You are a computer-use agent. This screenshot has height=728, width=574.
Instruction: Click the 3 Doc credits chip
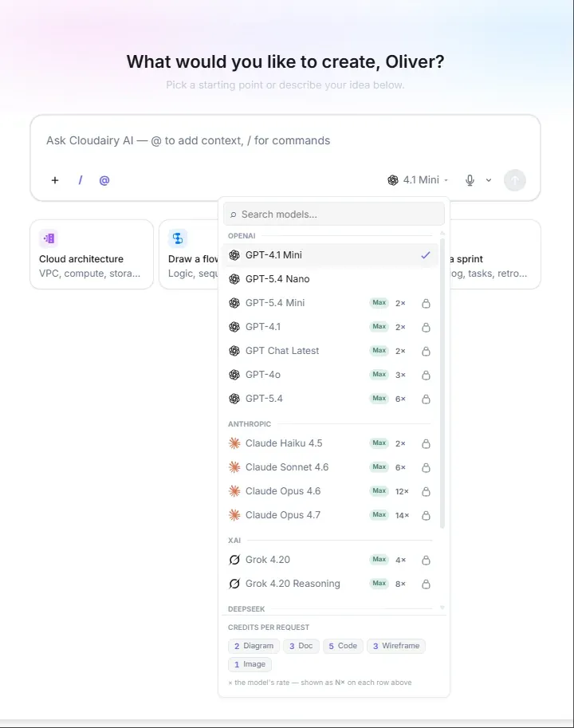coord(301,646)
